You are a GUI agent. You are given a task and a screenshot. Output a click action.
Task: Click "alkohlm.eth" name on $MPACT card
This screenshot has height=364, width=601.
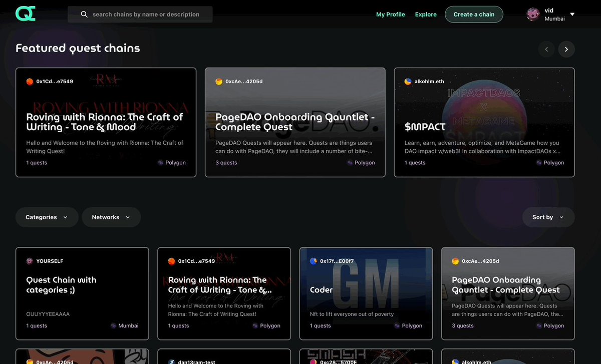coord(429,81)
